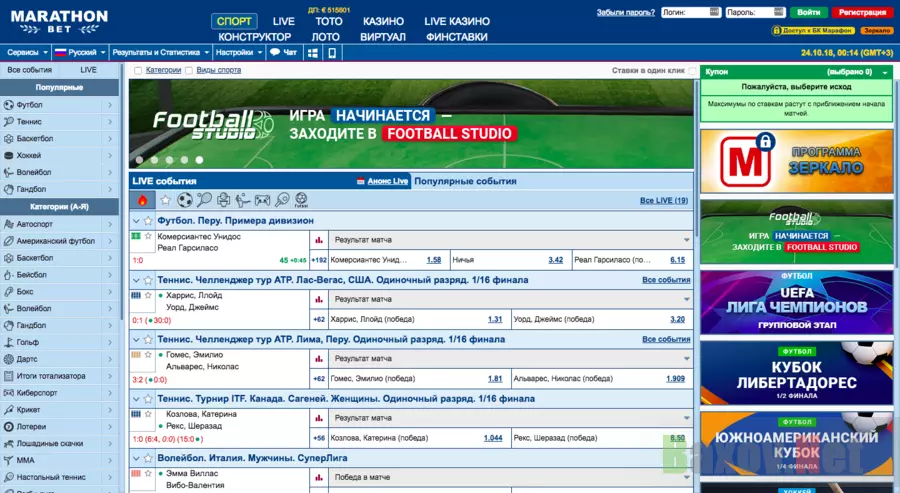Open statistics chart for Козлова, Катерина match
900x493 pixels.
(x=319, y=418)
